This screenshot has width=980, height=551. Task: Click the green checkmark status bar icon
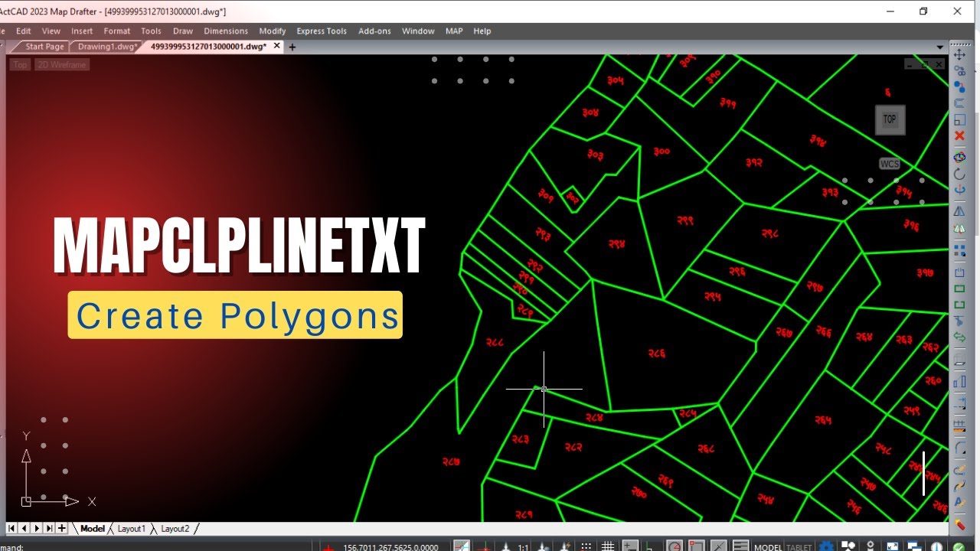pyautogui.click(x=959, y=546)
